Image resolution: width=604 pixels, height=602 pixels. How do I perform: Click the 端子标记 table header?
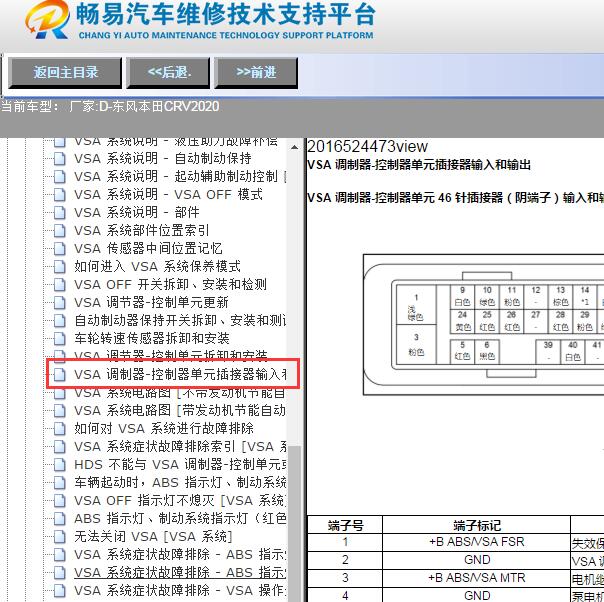pos(476,525)
